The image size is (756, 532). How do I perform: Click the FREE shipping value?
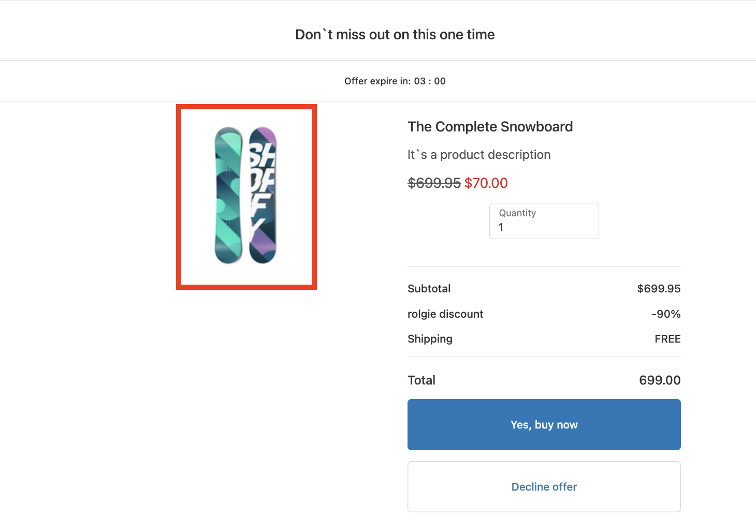click(667, 339)
